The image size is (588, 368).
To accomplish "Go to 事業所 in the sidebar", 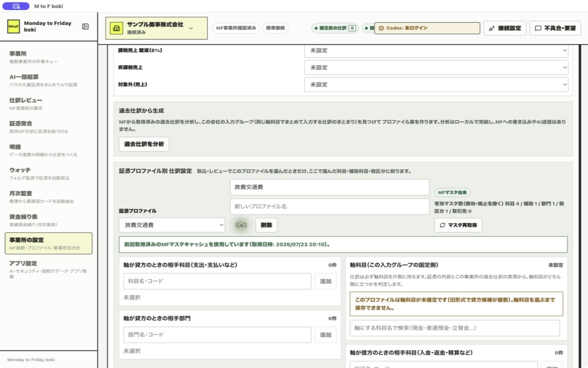I will (49, 57).
